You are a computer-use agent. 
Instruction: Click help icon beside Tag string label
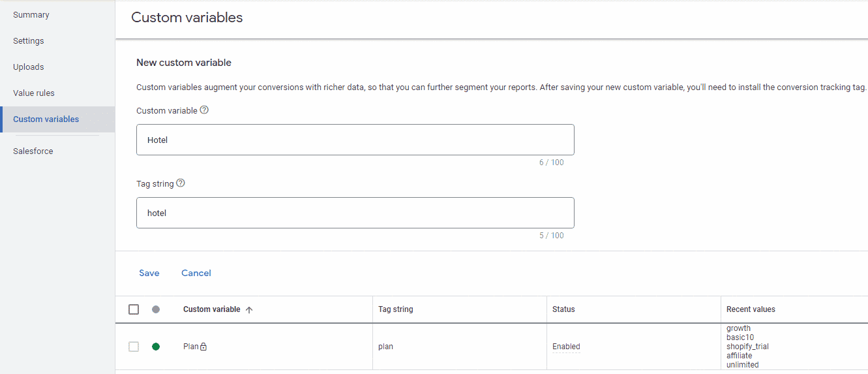click(181, 183)
